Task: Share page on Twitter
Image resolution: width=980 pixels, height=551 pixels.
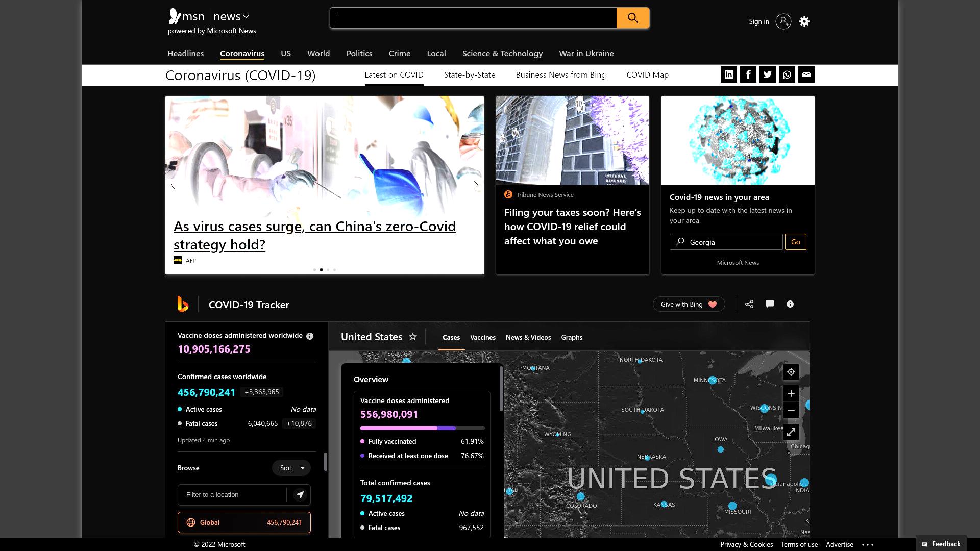Action: (x=768, y=74)
